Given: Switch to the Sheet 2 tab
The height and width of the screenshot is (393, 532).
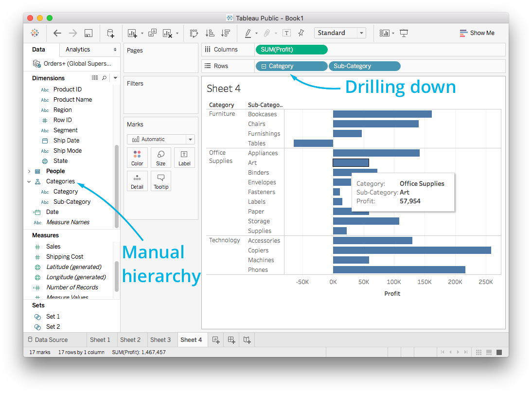Looking at the screenshot, I should coord(130,339).
